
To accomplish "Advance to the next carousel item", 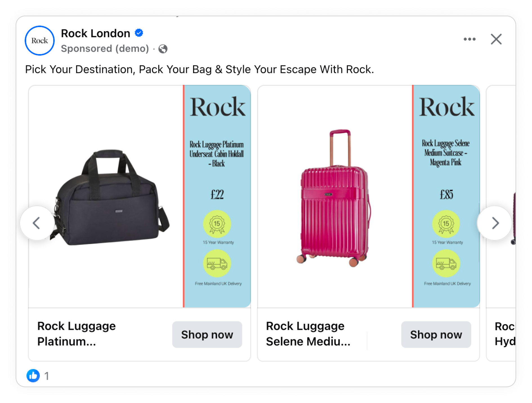I will coord(495,223).
